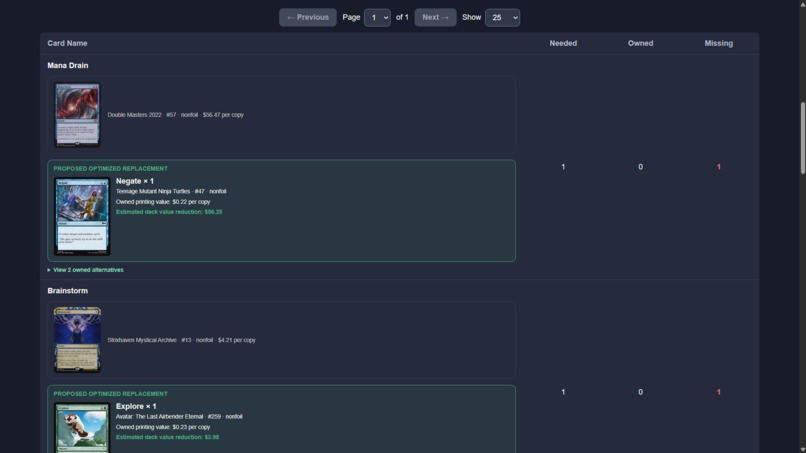This screenshot has height=453, width=806.
Task: Click Estimated deck value reduction $56.25
Action: (x=169, y=212)
